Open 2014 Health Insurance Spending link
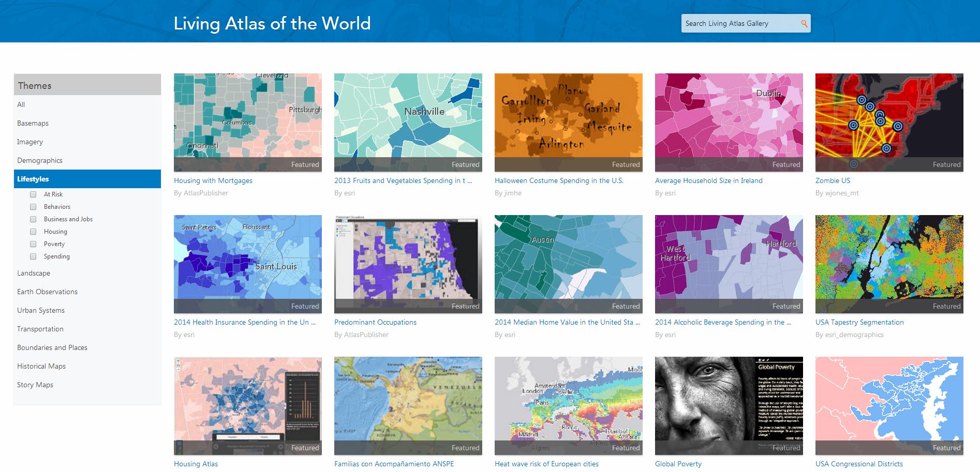The image size is (980, 472). [245, 322]
